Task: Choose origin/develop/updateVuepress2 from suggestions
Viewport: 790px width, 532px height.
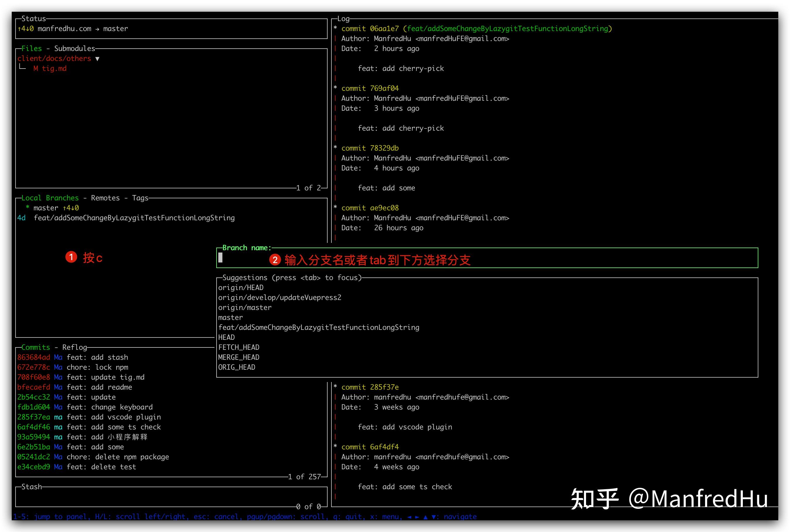Action: (x=280, y=298)
